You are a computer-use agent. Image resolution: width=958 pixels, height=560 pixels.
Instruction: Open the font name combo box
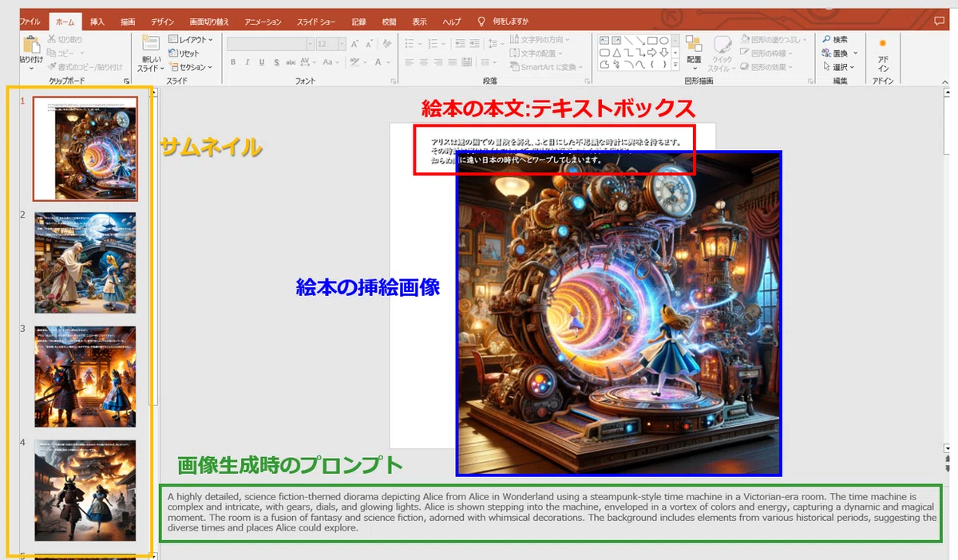click(x=270, y=44)
